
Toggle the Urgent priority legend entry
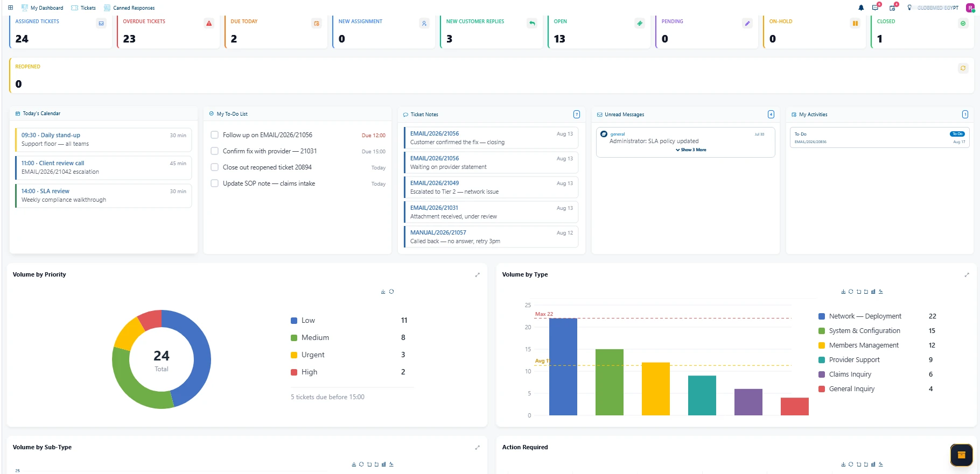pyautogui.click(x=307, y=355)
